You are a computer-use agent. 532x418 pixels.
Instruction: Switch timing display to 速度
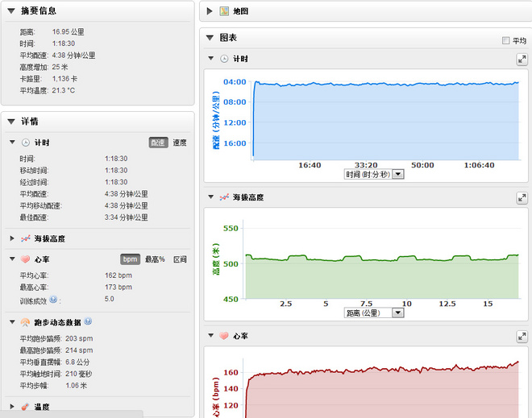[180, 143]
